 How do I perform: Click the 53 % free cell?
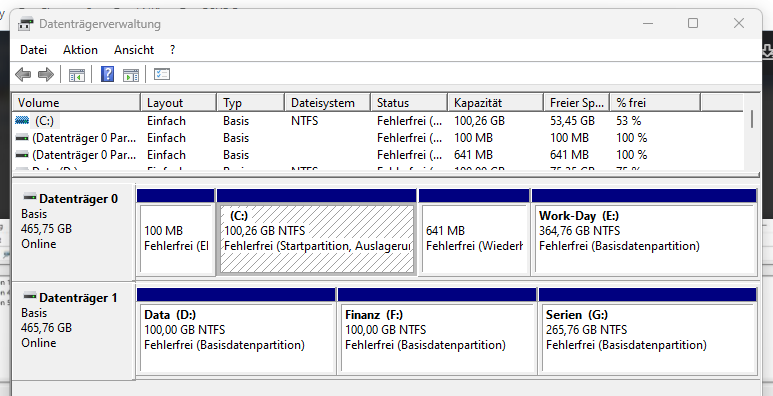click(x=629, y=121)
